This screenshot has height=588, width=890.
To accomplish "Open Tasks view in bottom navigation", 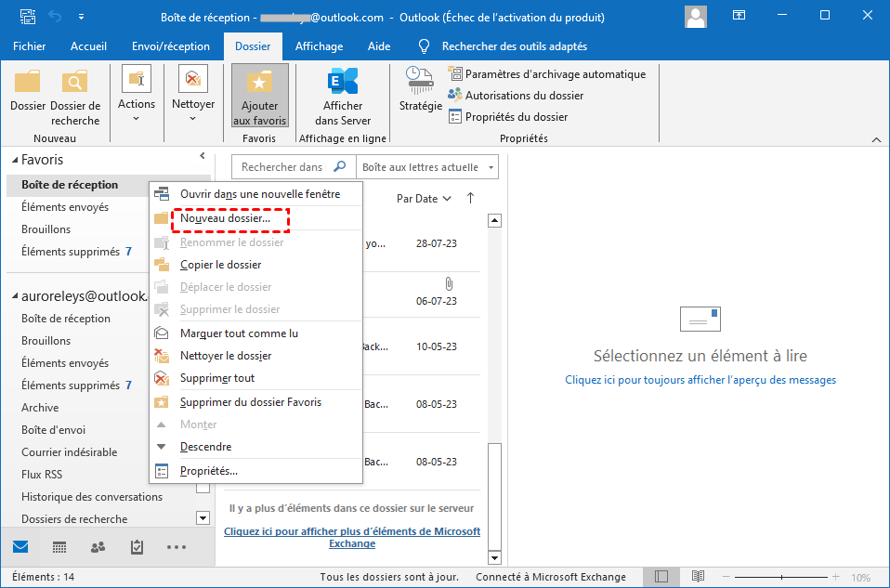I will (x=137, y=548).
